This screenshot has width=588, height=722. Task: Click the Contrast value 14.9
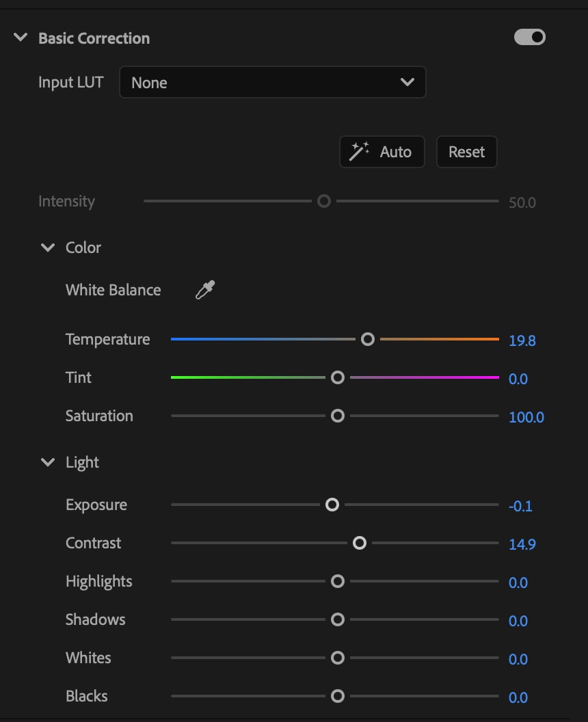[522, 544]
